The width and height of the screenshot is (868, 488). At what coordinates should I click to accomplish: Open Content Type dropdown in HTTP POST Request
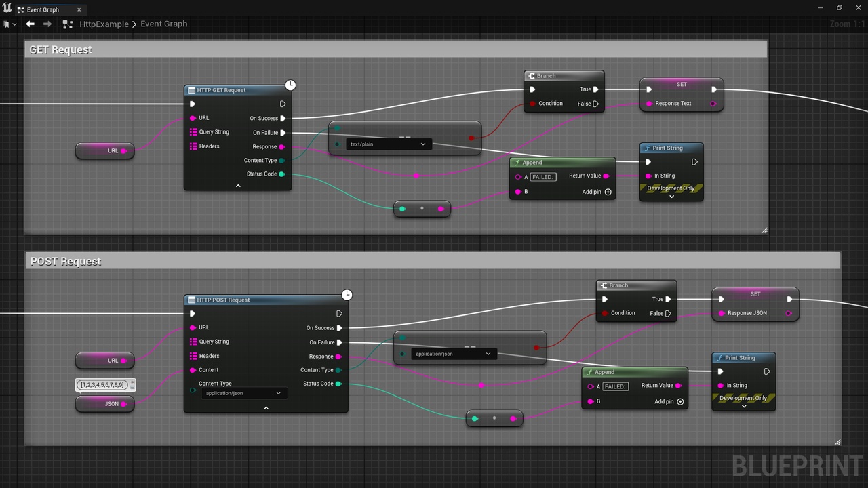click(244, 393)
